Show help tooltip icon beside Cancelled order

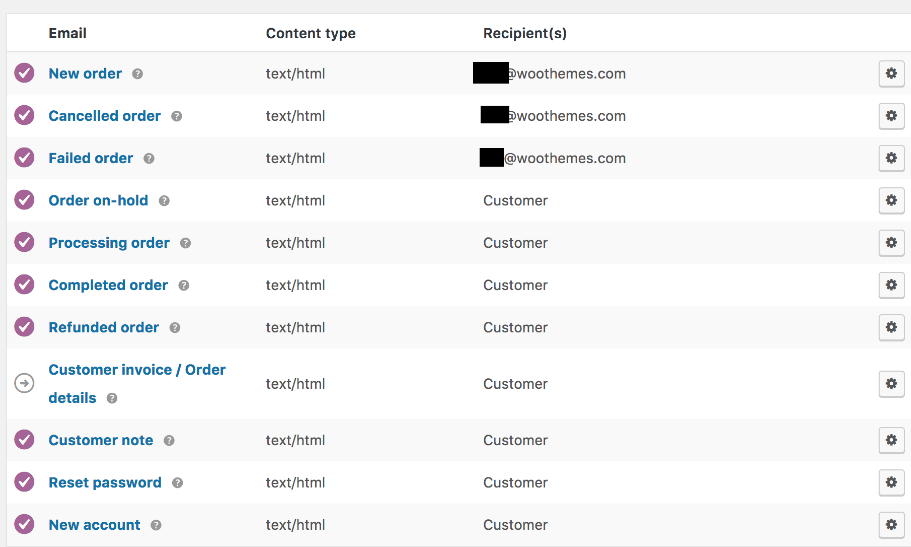[177, 116]
